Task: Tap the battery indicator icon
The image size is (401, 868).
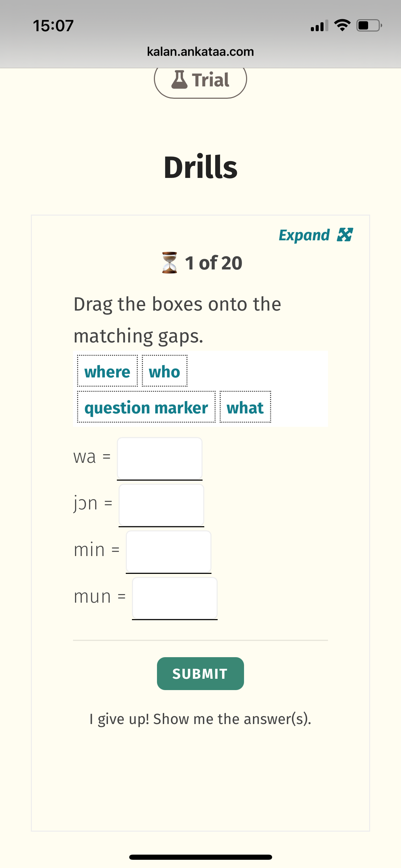Action: 369,25
